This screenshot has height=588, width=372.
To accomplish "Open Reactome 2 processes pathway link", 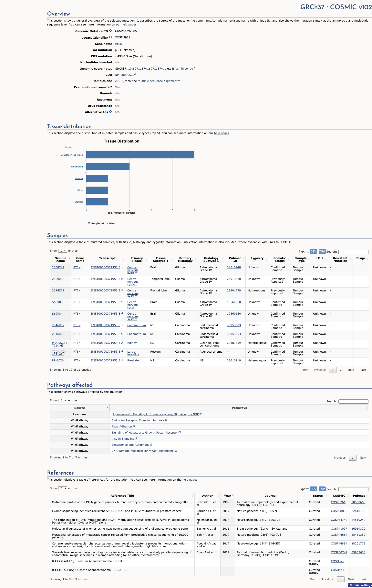I will [x=155, y=414].
